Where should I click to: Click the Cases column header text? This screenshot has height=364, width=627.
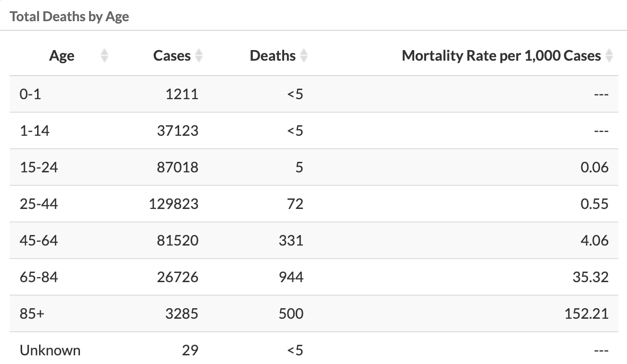coord(172,56)
